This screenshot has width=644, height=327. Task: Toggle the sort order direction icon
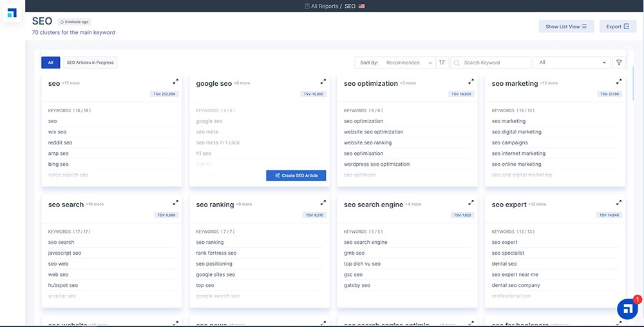pos(442,63)
